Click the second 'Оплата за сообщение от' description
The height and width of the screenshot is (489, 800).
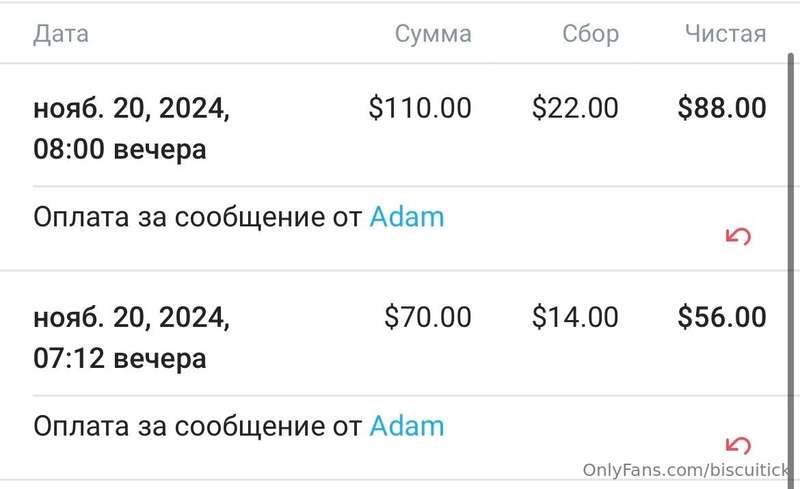[x=197, y=426]
